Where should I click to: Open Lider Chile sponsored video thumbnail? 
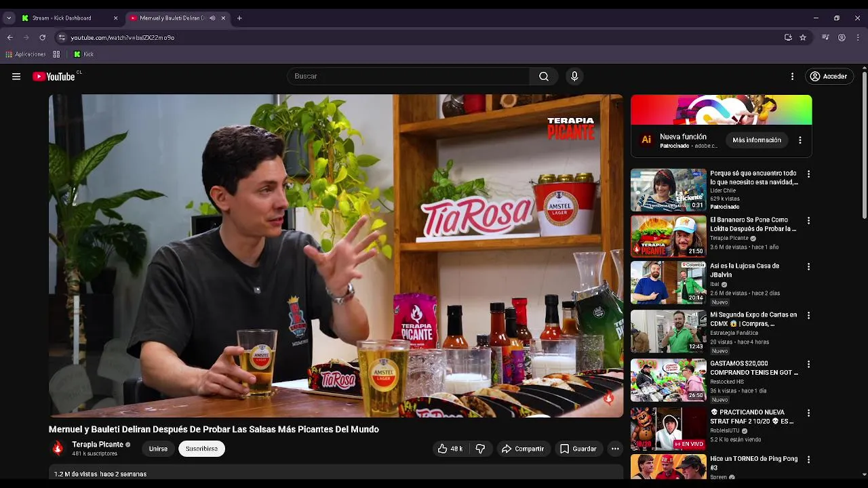669,190
